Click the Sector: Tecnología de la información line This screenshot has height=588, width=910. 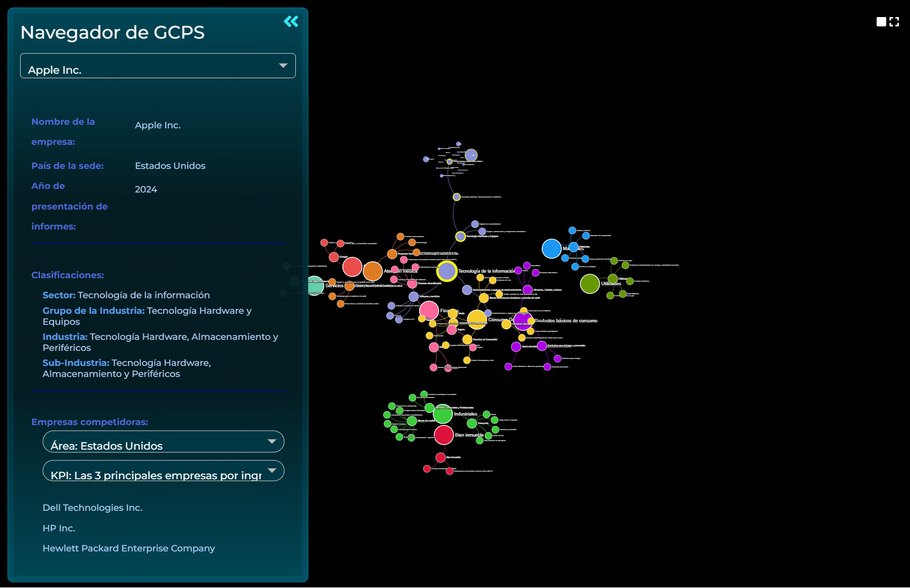pyautogui.click(x=126, y=295)
